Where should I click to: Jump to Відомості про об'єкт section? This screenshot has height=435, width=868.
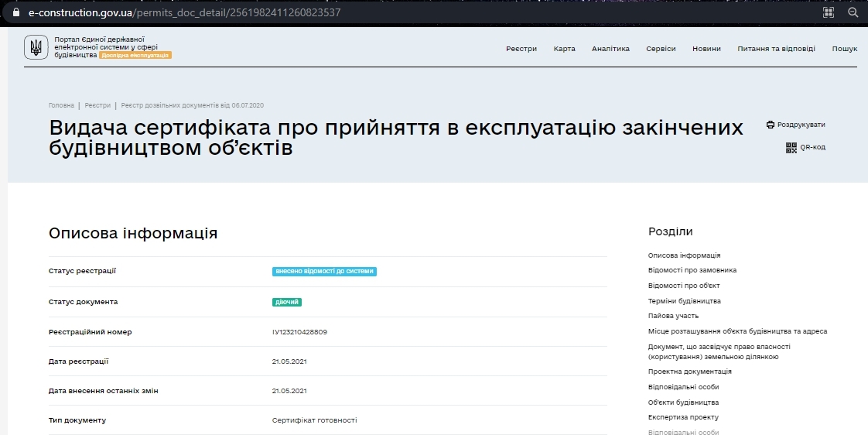pos(684,286)
